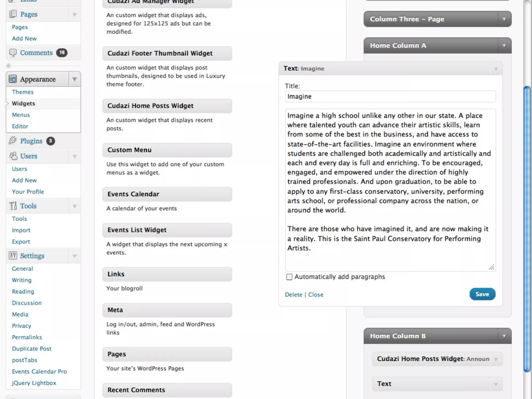532x399 pixels.
Task: Toggle the Appearance menu arrow
Action: click(x=75, y=79)
